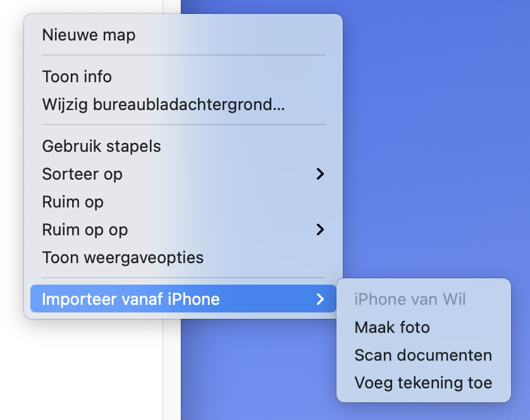530x420 pixels.
Task: Click the Sorteer op menu label
Action: 82,174
